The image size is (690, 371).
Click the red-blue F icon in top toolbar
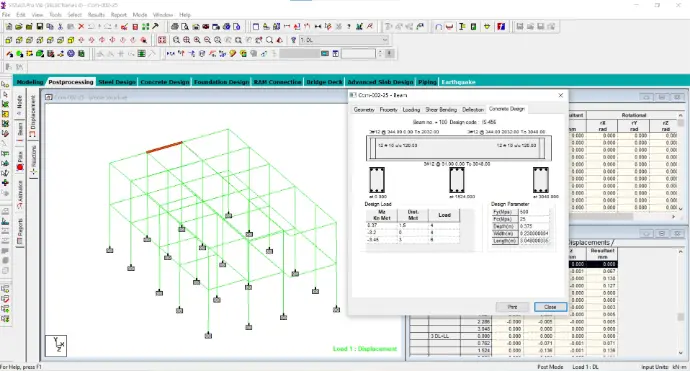coord(501,27)
